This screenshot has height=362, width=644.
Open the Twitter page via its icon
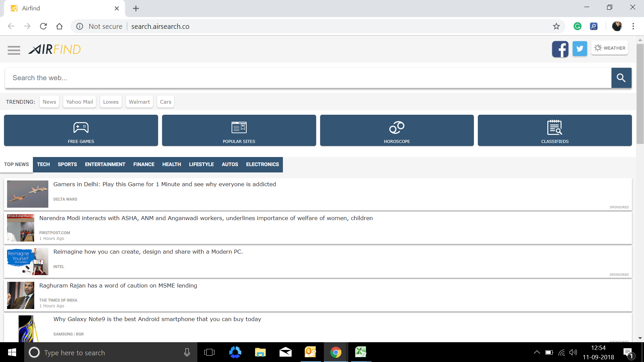click(580, 49)
